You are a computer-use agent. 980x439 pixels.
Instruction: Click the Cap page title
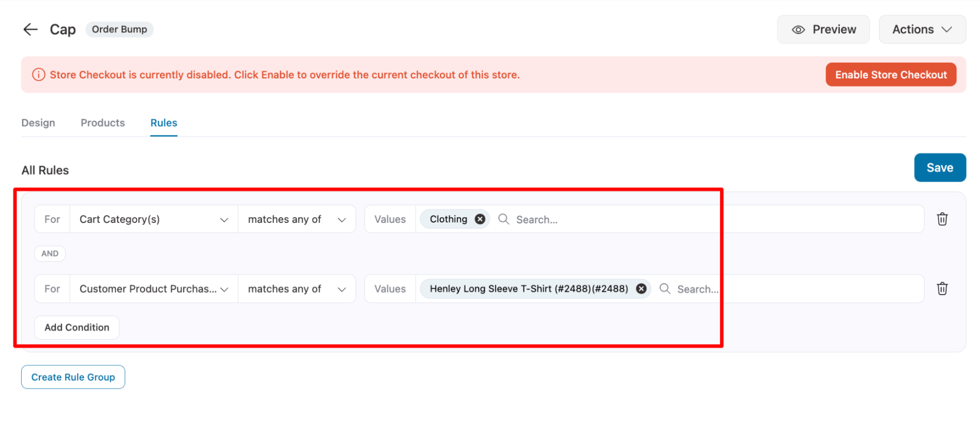pyautogui.click(x=63, y=29)
